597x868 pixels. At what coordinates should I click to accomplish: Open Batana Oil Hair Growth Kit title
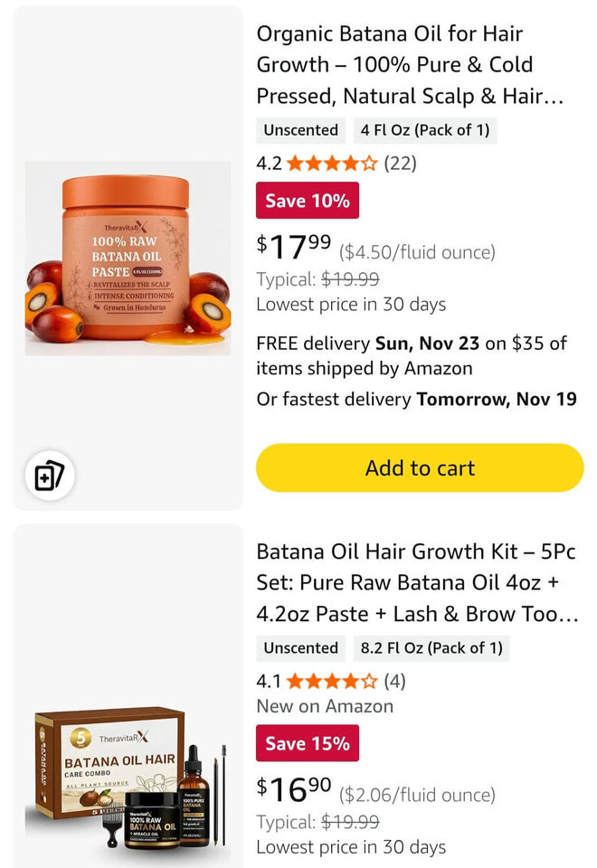click(x=417, y=582)
